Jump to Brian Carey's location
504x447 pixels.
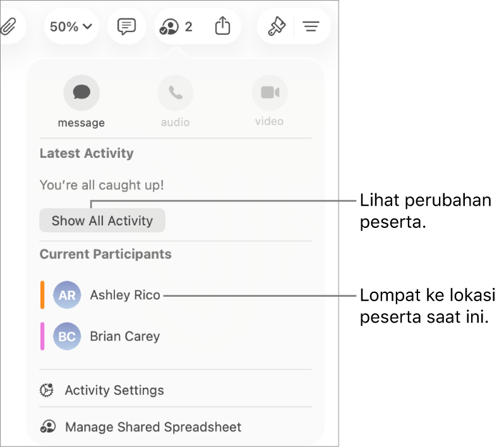tap(124, 337)
